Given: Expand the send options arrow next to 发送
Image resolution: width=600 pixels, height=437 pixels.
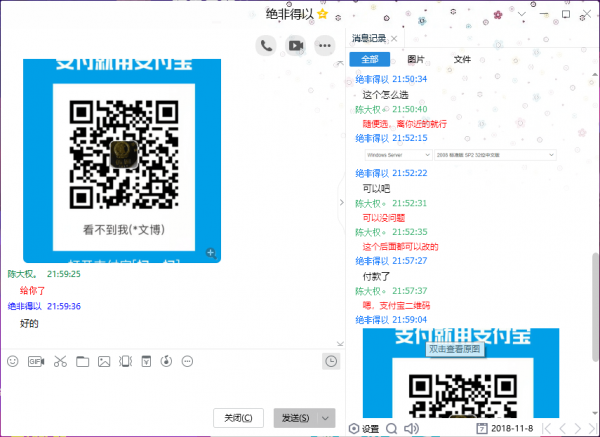Looking at the screenshot, I should pos(325,418).
